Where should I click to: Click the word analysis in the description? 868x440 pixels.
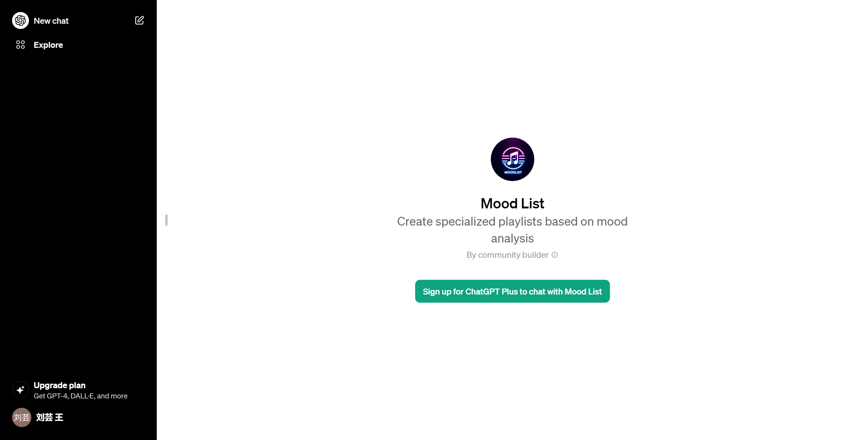[512, 238]
